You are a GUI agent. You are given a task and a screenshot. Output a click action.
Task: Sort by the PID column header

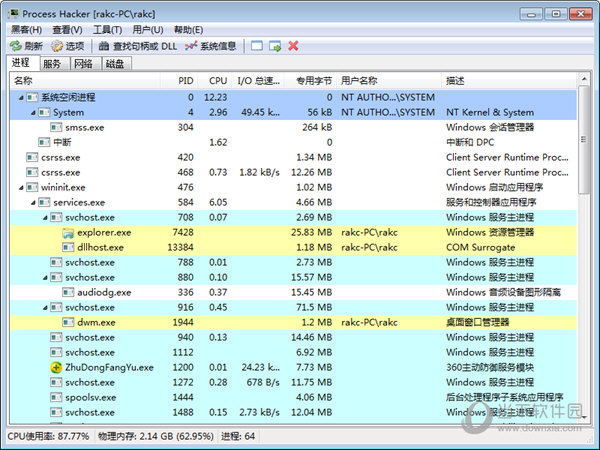click(179, 81)
